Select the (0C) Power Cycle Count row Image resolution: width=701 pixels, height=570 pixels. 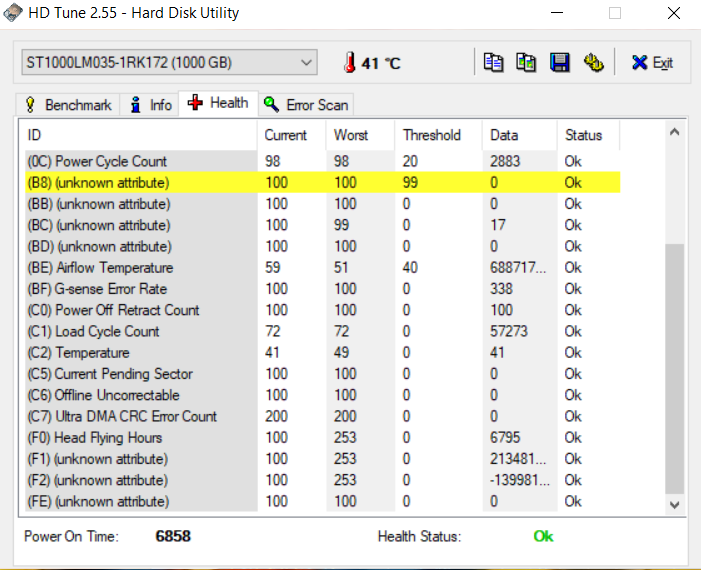click(322, 161)
